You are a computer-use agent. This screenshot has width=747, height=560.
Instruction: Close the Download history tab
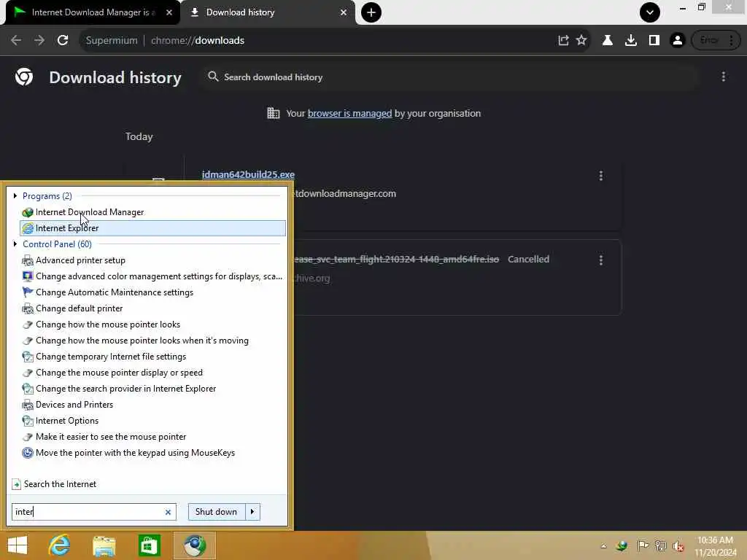click(x=344, y=12)
